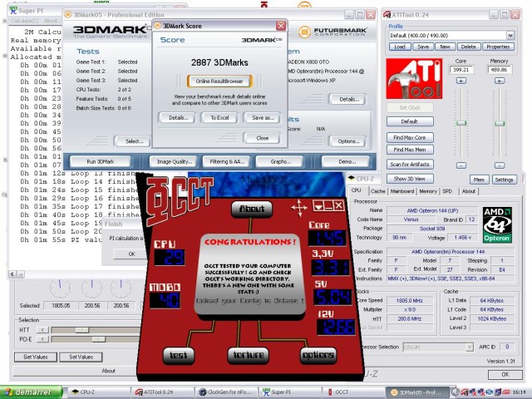Viewport: 532px width, 399px height.
Task: Open Graphs in 3DMark05
Action: pos(281,162)
